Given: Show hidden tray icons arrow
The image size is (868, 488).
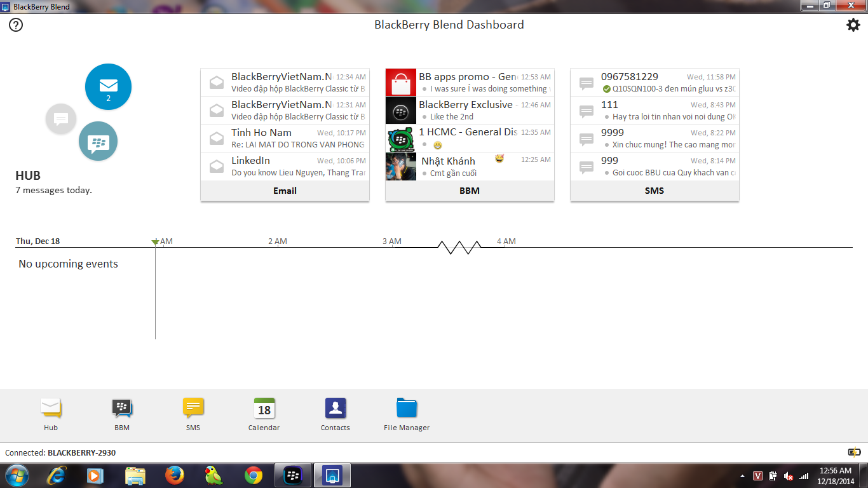Looking at the screenshot, I should point(743,476).
